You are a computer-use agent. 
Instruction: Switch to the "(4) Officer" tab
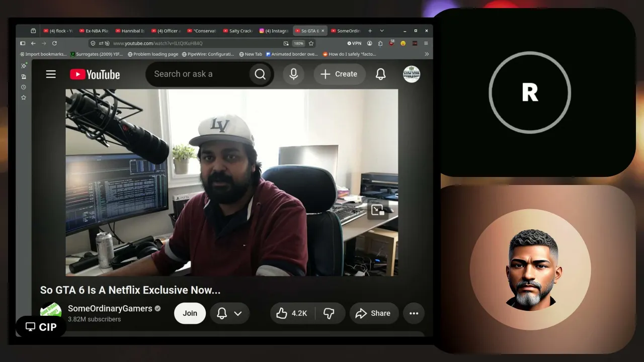tap(166, 31)
